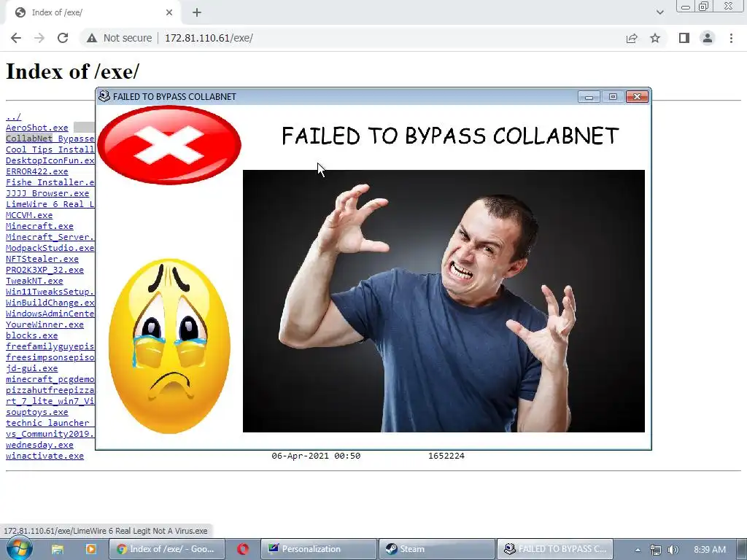Click the Minecraft_Server link
The height and width of the screenshot is (560, 747).
(50, 237)
